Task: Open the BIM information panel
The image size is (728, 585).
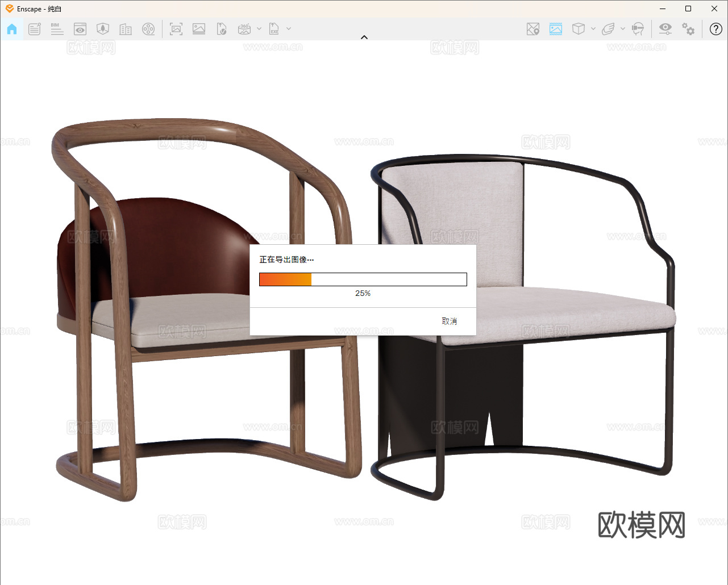Action: point(57,29)
